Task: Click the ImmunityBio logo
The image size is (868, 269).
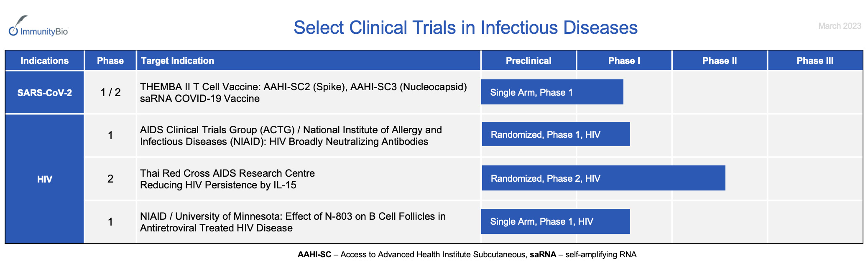Action: click(x=38, y=27)
